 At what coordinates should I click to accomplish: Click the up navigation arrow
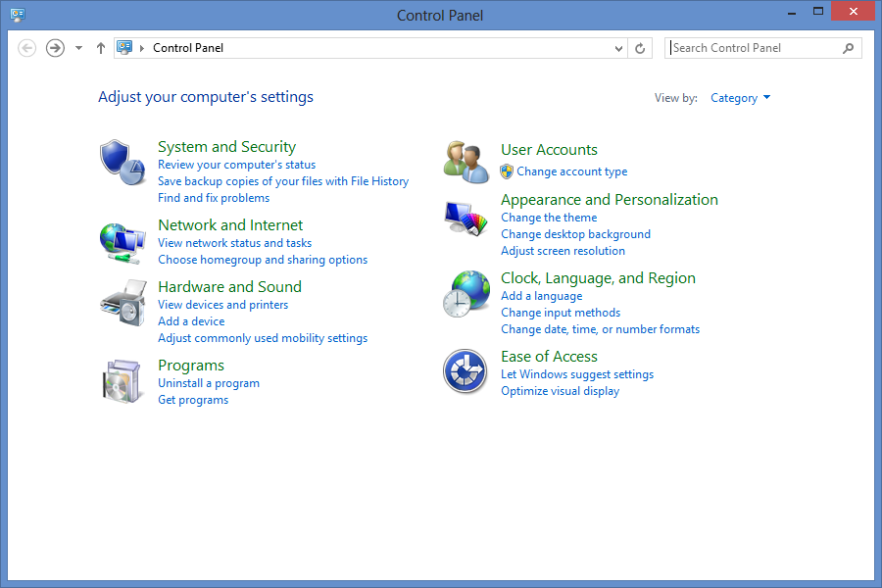point(100,47)
